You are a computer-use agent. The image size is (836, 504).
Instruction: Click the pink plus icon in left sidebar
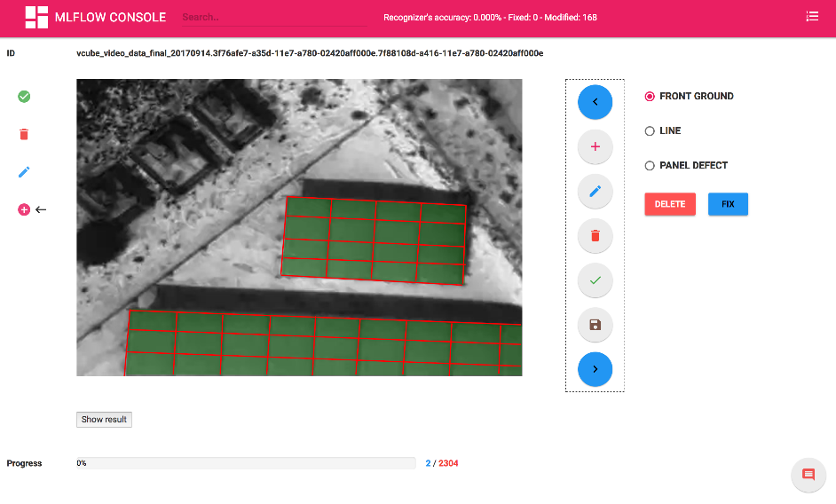[x=24, y=209]
